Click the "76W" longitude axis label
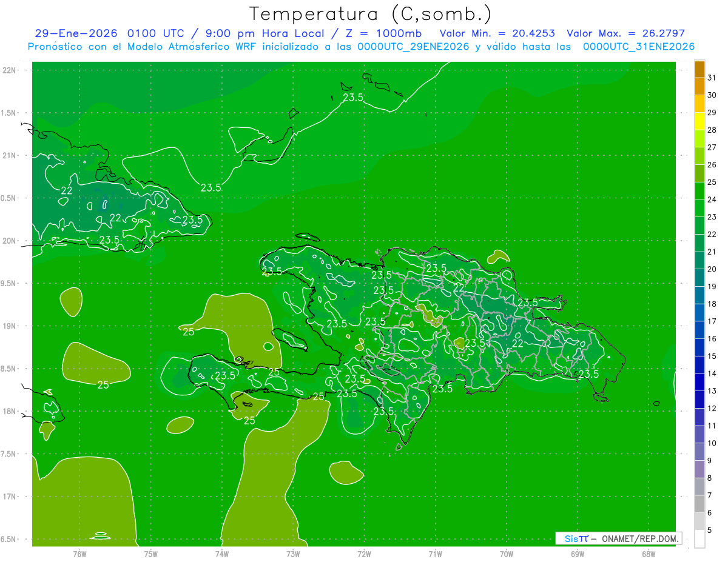The image size is (728, 562). 79,554
